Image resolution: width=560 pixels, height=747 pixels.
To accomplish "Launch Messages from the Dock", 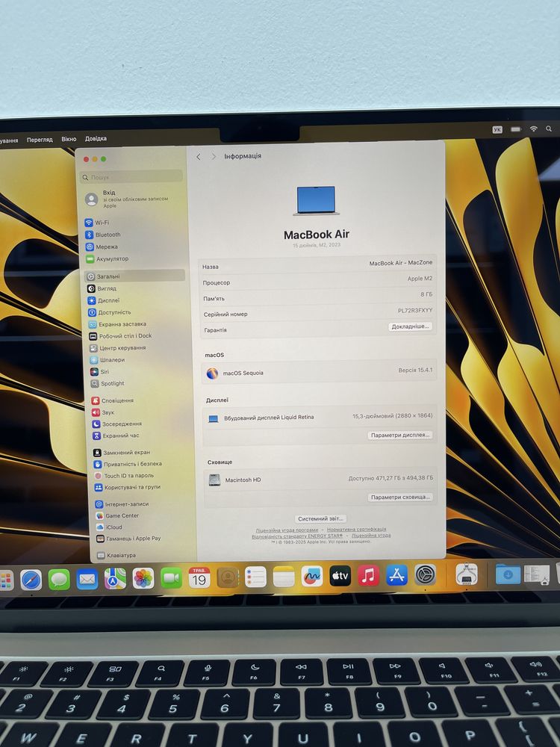I will point(59,580).
